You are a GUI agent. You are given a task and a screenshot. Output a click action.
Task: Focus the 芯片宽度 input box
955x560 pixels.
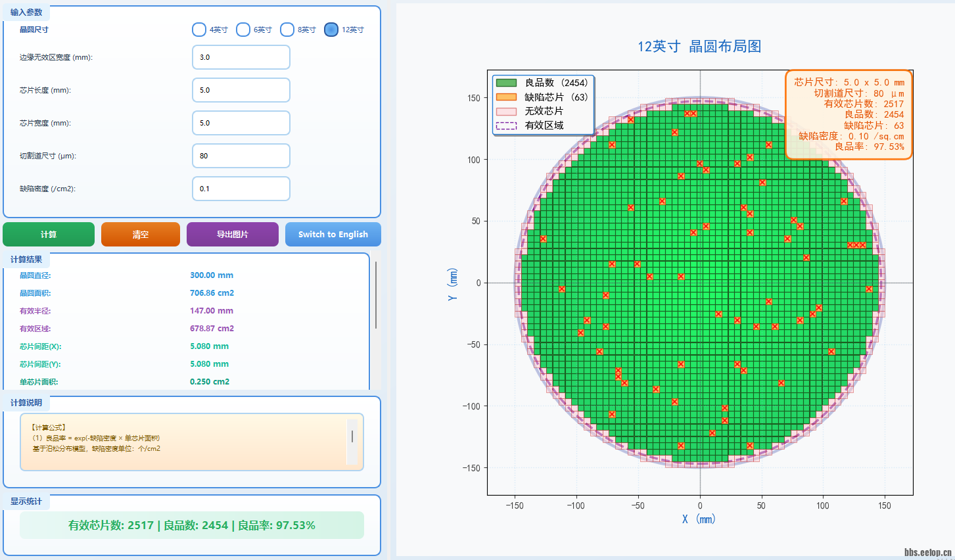(241, 123)
